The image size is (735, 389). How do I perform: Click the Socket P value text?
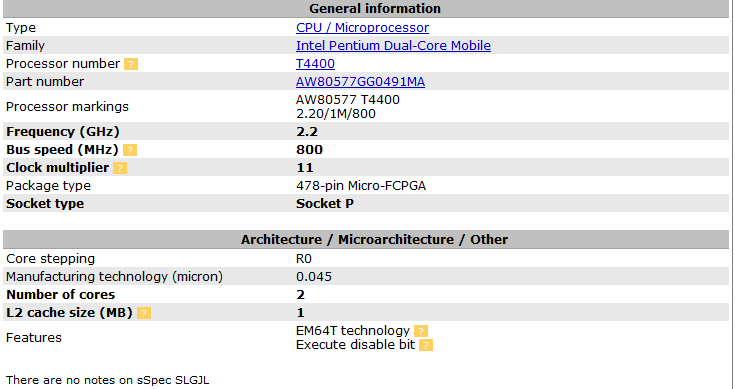point(325,204)
